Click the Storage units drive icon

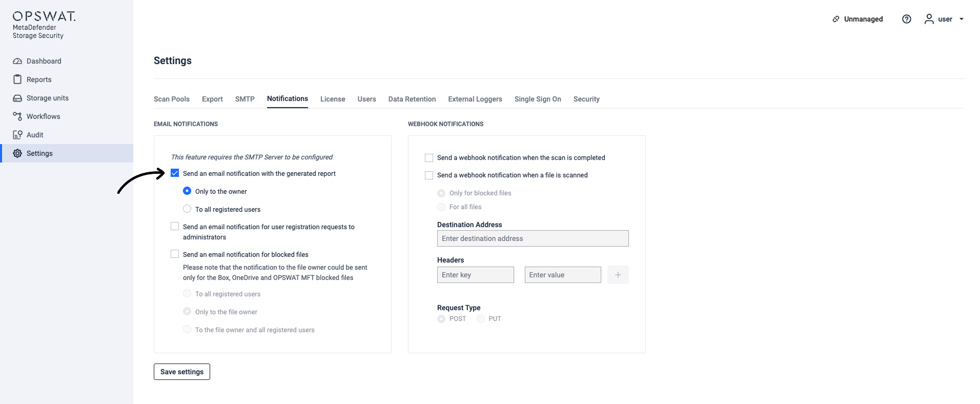click(17, 98)
